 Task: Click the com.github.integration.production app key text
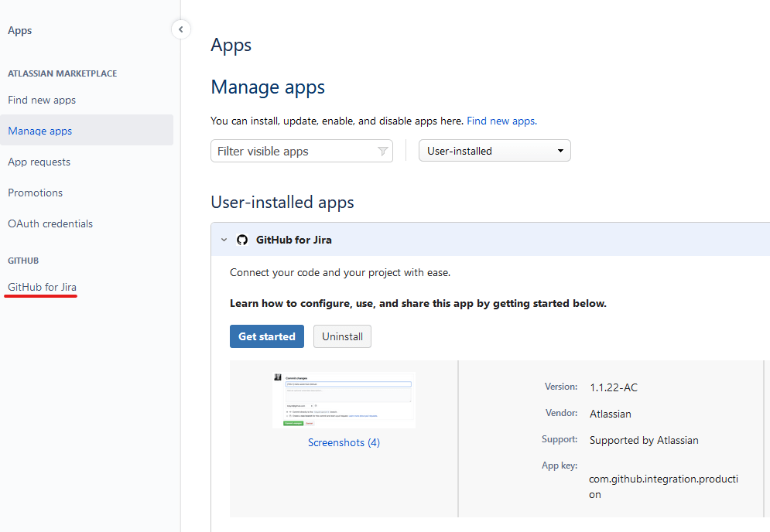point(663,486)
